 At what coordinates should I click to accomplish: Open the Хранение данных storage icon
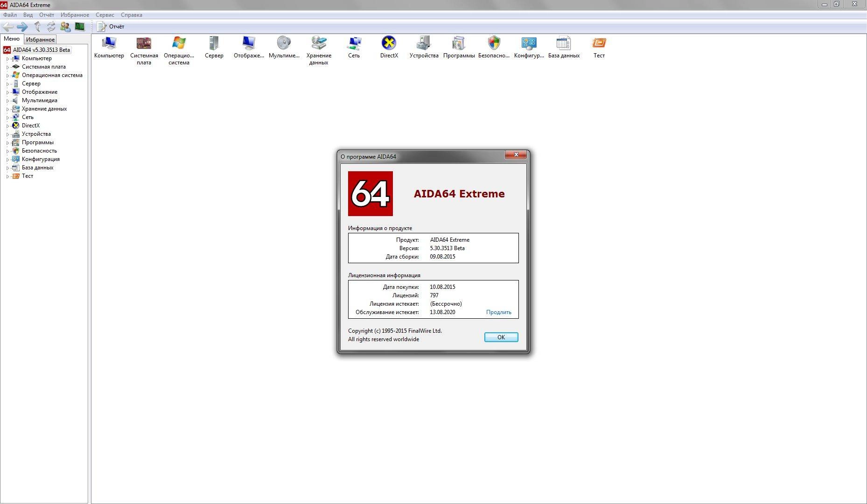point(319,50)
